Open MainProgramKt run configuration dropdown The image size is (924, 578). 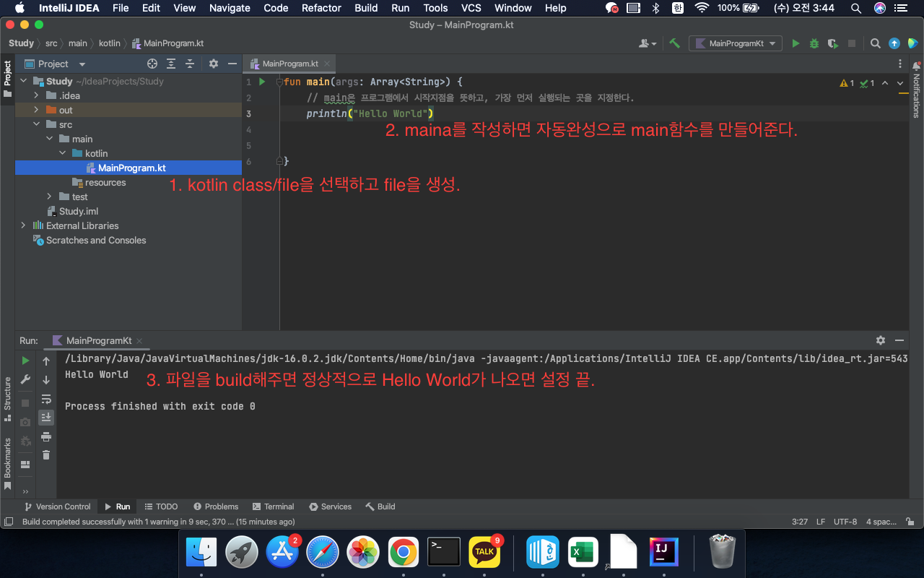pos(736,43)
